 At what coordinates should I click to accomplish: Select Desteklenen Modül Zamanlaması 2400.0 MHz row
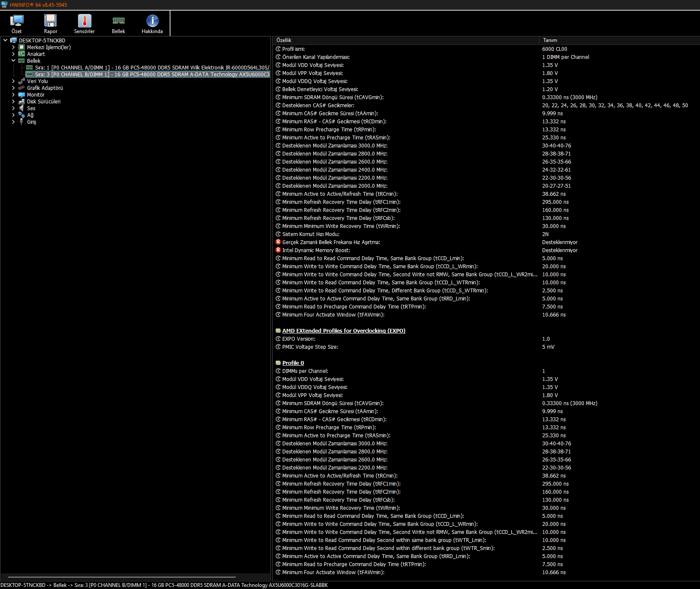(486, 169)
